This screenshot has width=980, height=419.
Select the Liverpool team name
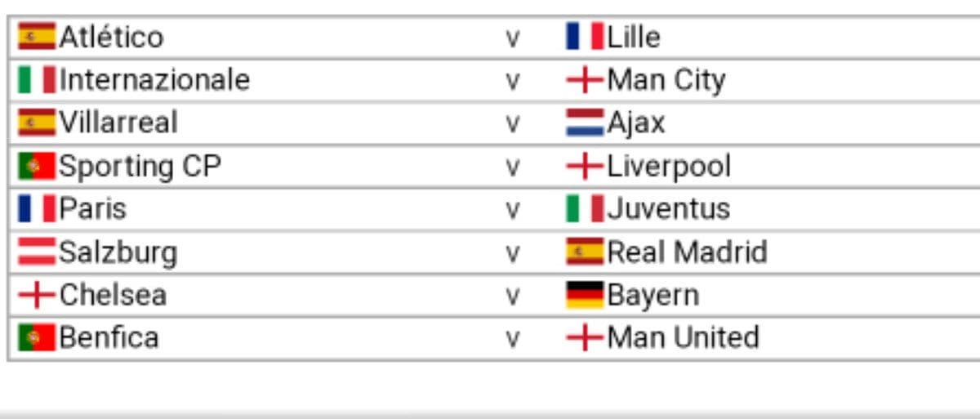670,167
